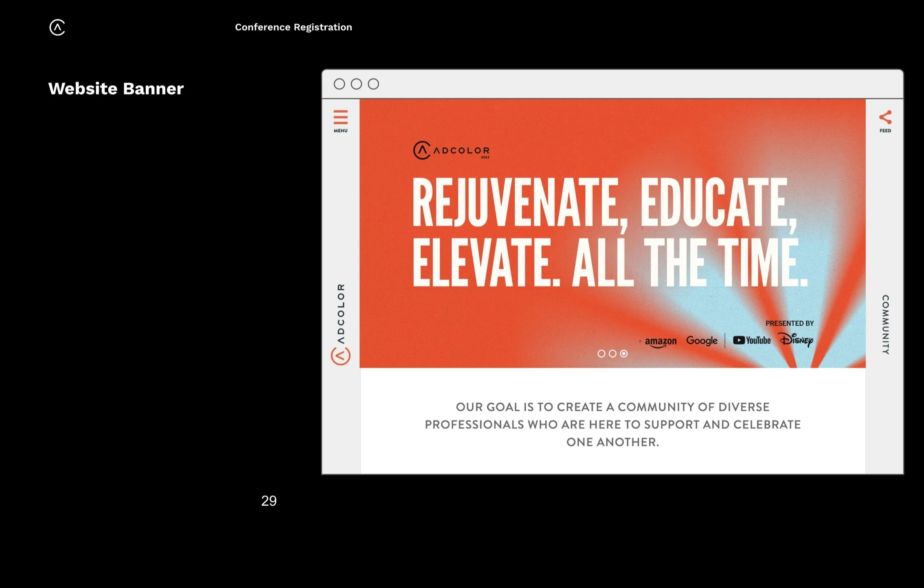
Task: Click the third browser window circle button
Action: pyautogui.click(x=373, y=84)
